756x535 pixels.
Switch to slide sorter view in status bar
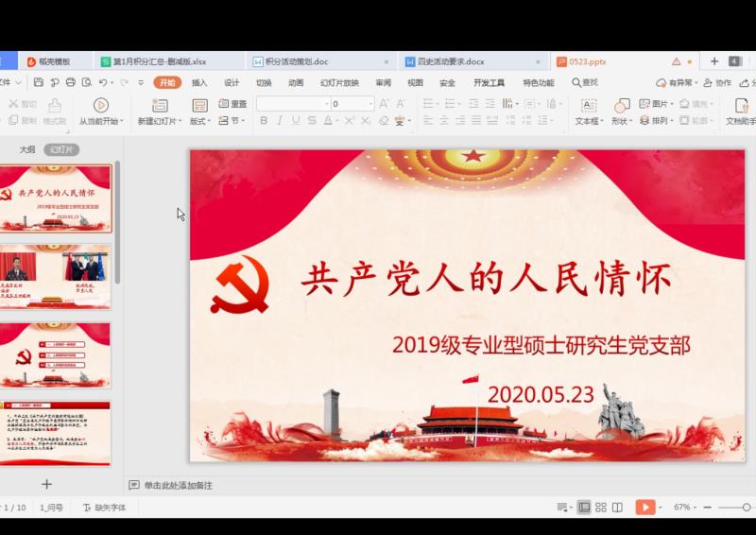(x=601, y=508)
